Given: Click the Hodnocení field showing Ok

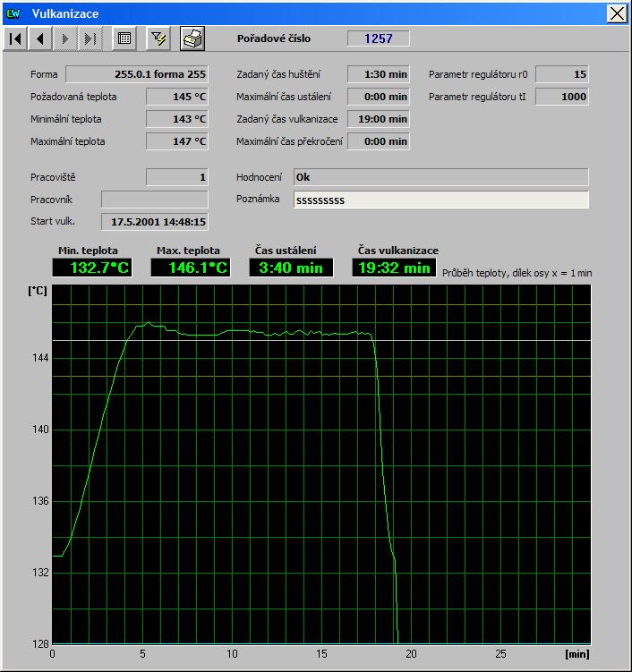Looking at the screenshot, I should click(440, 177).
